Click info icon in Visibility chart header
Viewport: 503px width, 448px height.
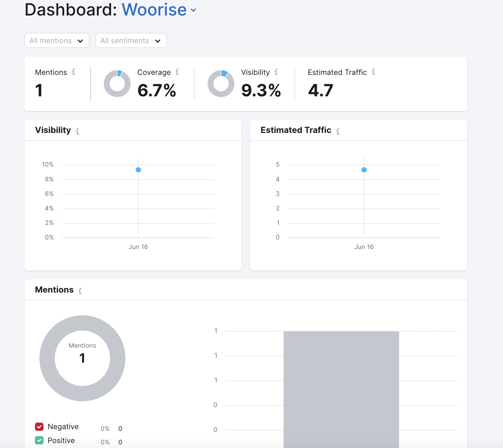[x=77, y=131]
